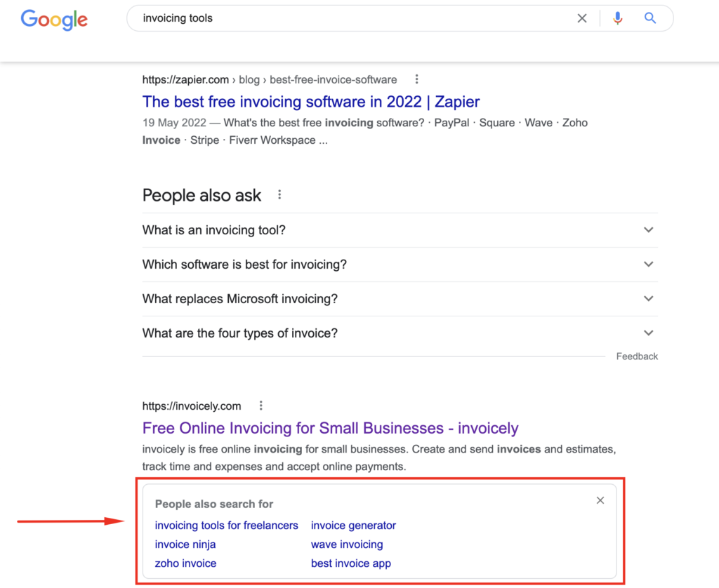Click the "best invoice app" suggestion

point(350,563)
